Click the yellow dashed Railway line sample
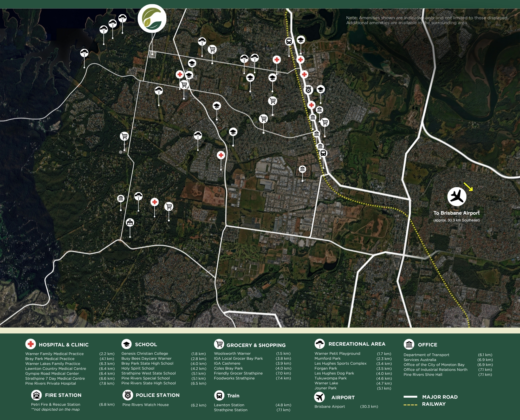This screenshot has width=520, height=420. click(410, 405)
